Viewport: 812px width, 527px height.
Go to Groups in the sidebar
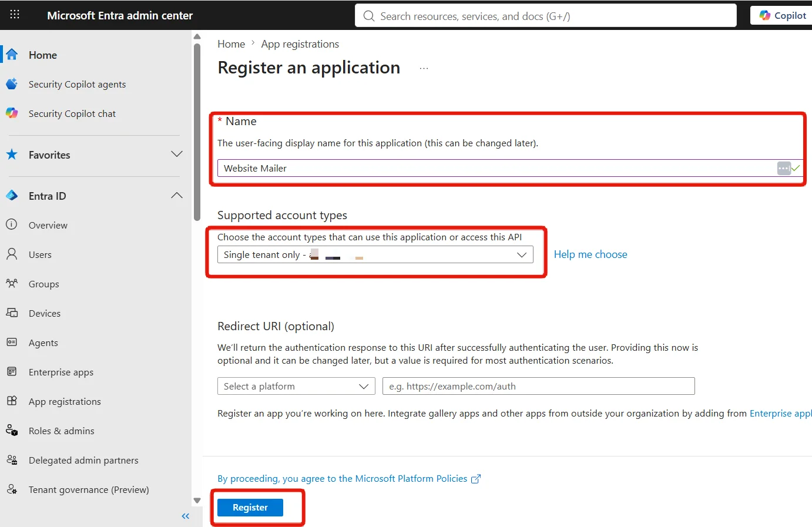click(x=44, y=284)
